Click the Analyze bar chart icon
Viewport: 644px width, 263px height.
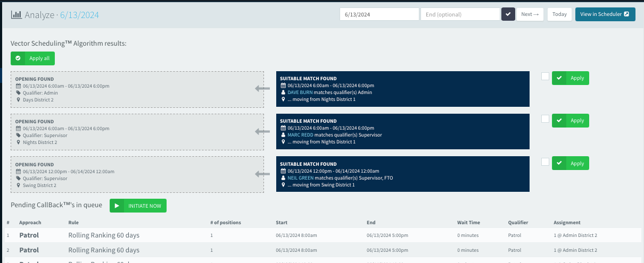point(16,15)
